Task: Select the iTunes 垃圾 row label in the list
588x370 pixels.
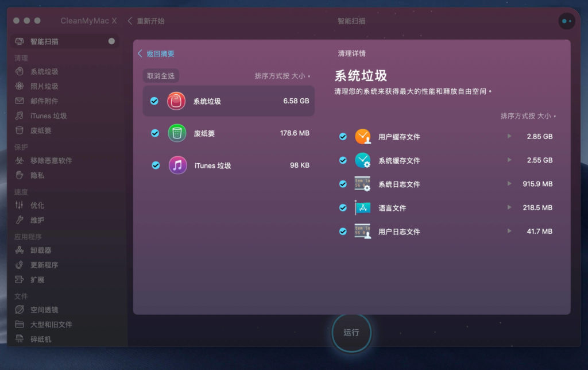Action: [x=212, y=165]
